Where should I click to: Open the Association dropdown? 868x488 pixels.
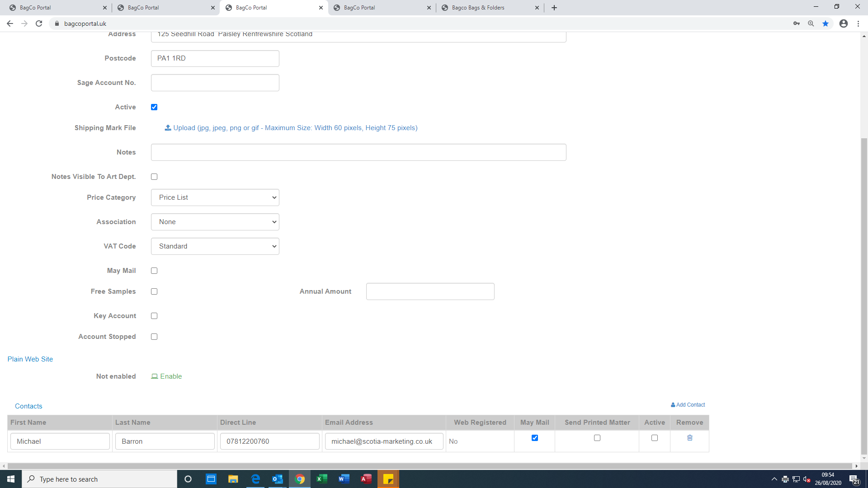tap(215, 222)
